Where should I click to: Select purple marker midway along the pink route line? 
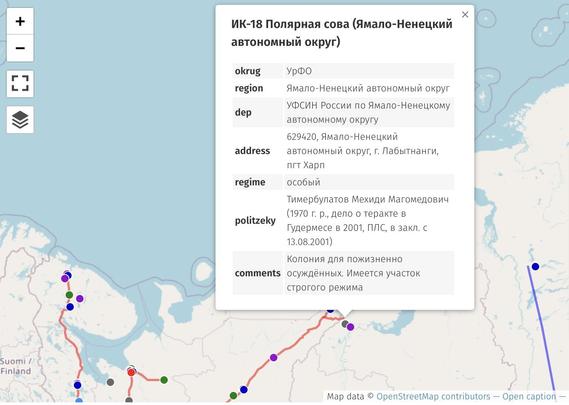(274, 357)
